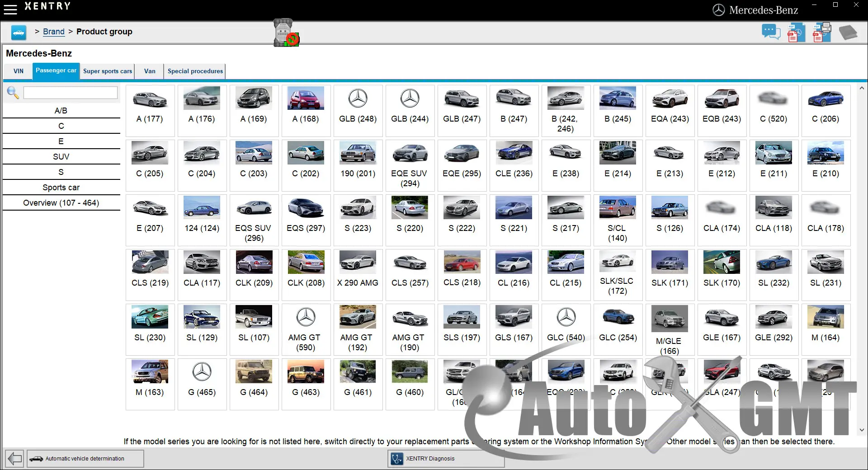Select the GLE (292) model
The image size is (868, 470).
point(774,329)
